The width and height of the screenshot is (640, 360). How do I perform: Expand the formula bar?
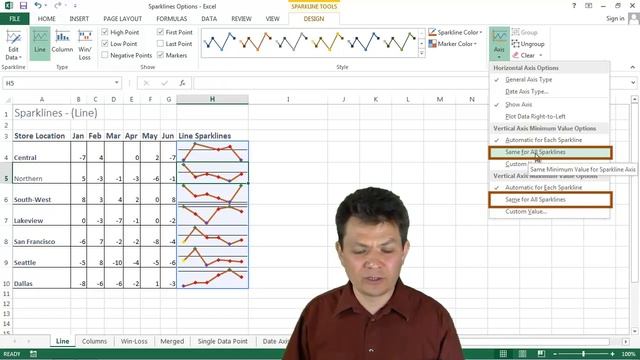pyautogui.click(x=633, y=83)
